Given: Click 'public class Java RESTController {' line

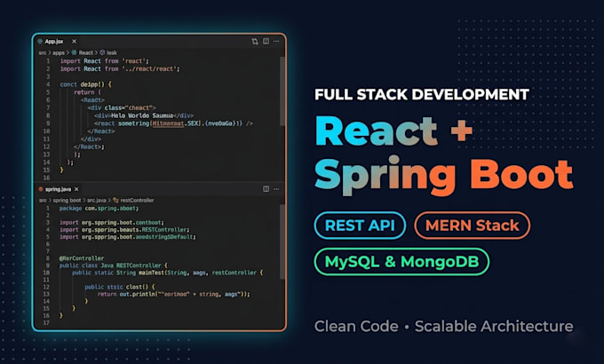Looking at the screenshot, I should pos(114,265).
